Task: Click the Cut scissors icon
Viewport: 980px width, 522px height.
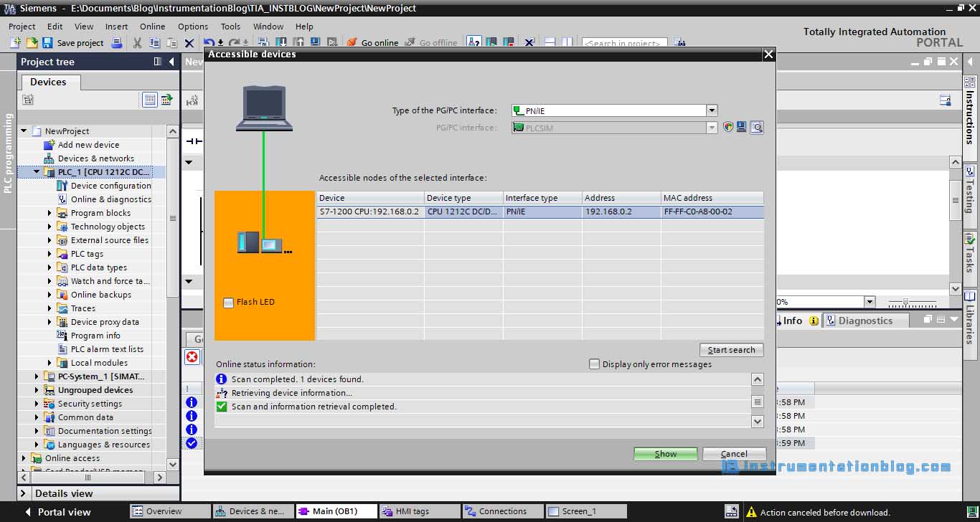Action: pos(137,43)
